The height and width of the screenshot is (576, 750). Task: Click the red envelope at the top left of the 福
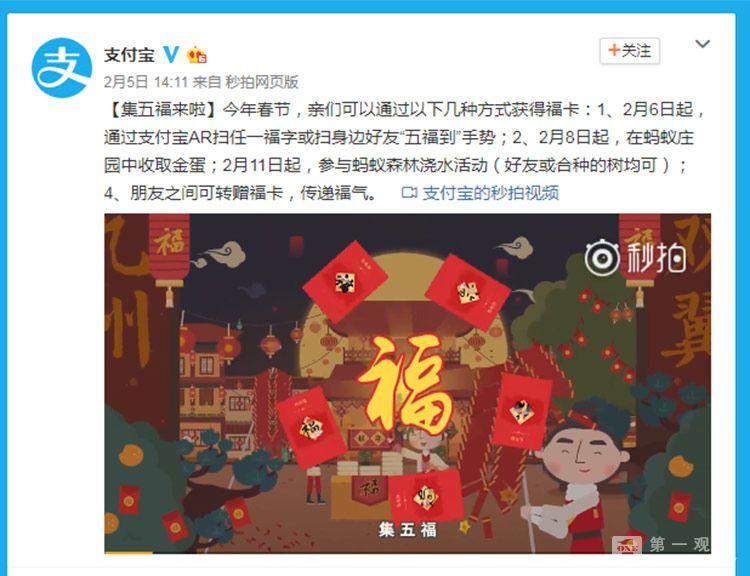click(x=345, y=281)
